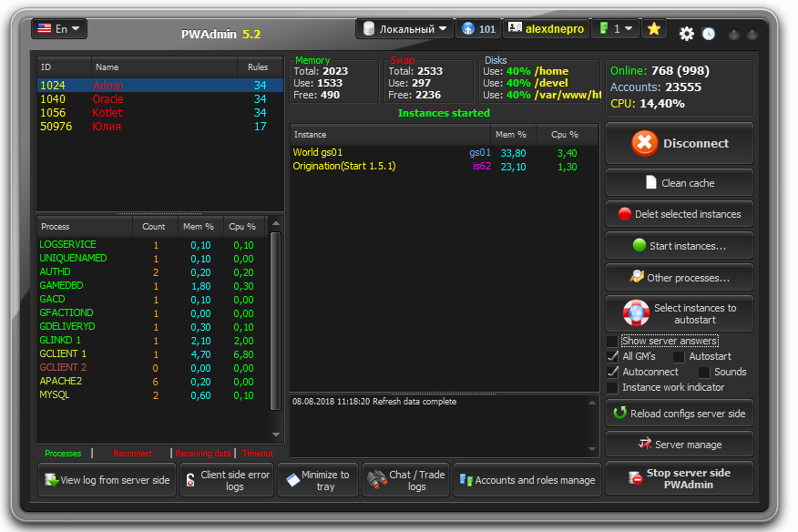798x532 pixels.
Task: Click the Refresh data complete log entry
Action: (x=374, y=401)
